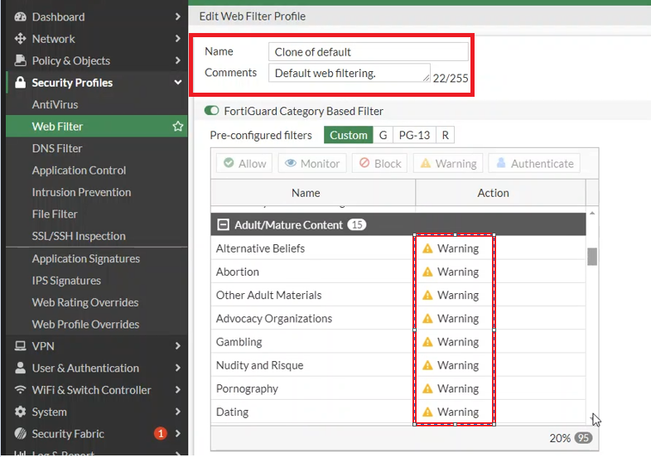Click warning icon for Abortion
651x457 pixels.
427,272
